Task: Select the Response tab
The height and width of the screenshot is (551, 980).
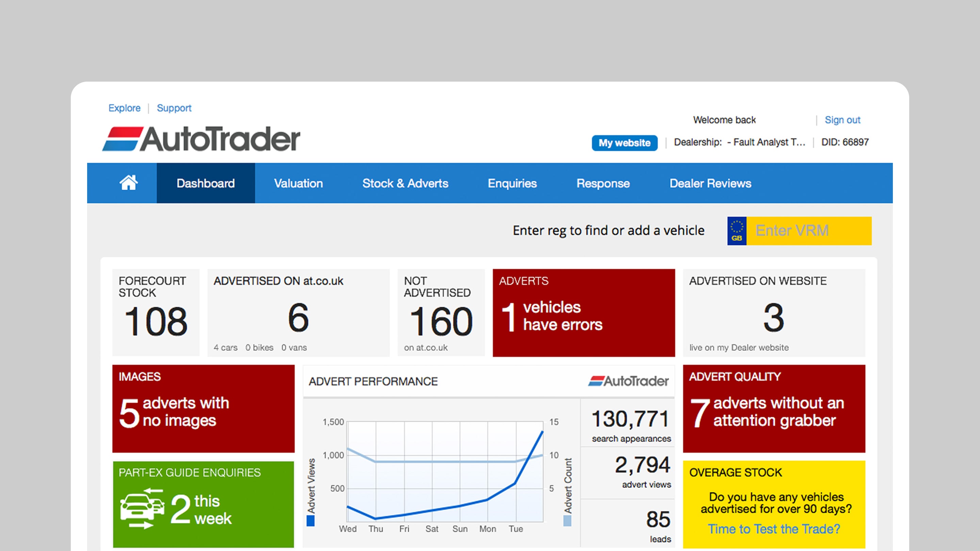Action: (x=603, y=183)
